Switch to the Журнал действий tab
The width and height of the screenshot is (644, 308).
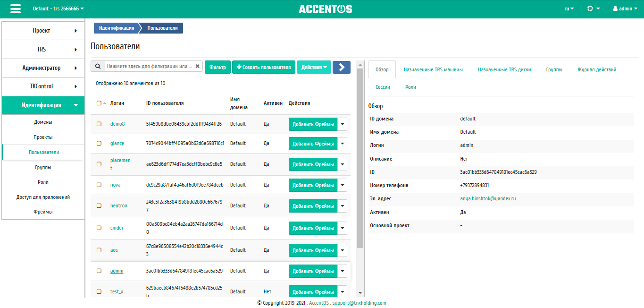click(596, 69)
